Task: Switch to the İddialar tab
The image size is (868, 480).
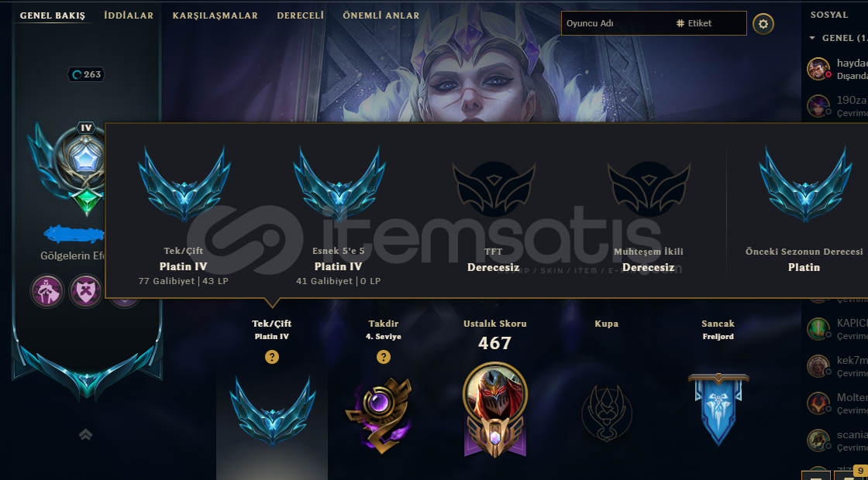Action: [129, 15]
